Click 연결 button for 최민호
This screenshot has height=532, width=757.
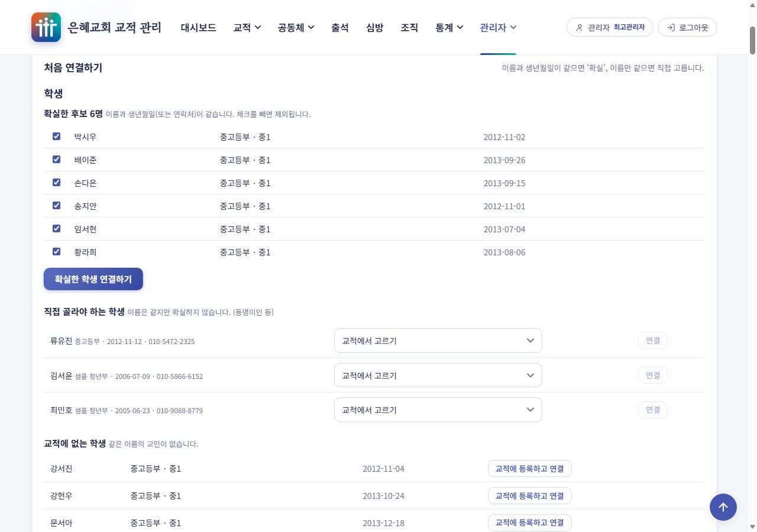click(653, 410)
